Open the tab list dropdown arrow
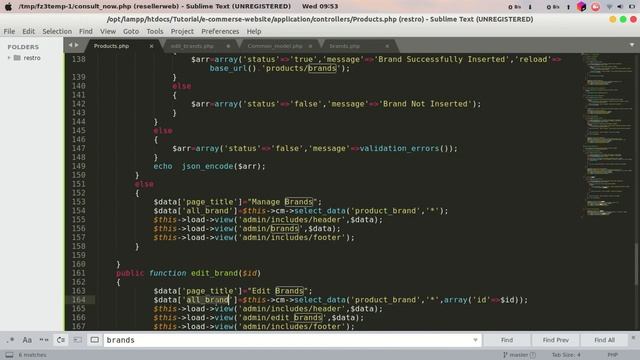This screenshot has width=640, height=360. (x=632, y=45)
